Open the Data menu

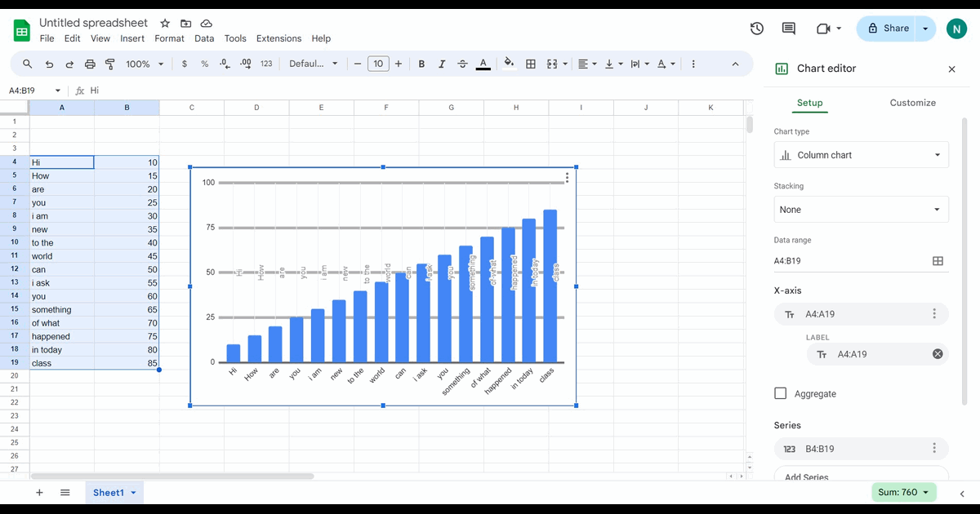click(x=204, y=38)
